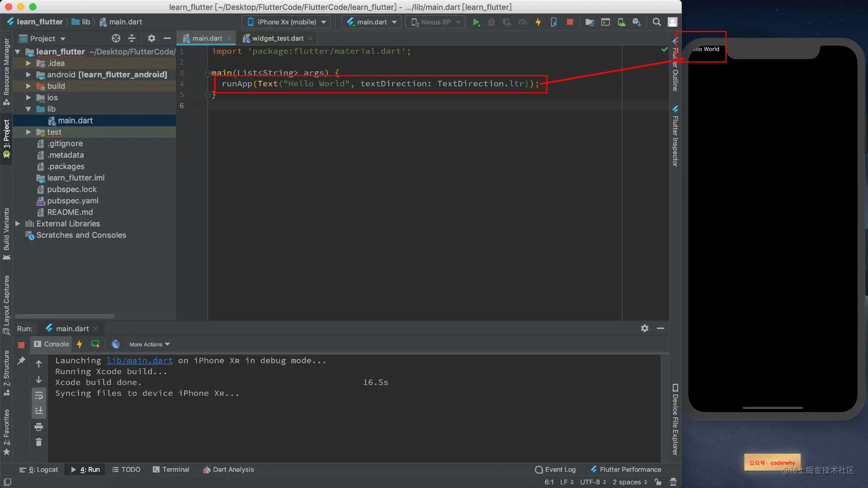Switch to the widget_test.dart editor tab
This screenshot has width=868, height=488.
click(x=277, y=38)
